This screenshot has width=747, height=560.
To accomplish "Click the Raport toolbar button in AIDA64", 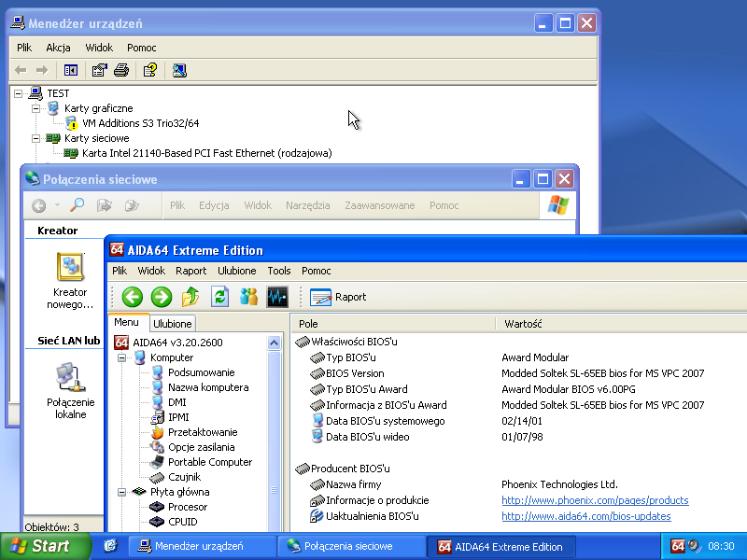I will pyautogui.click(x=338, y=297).
